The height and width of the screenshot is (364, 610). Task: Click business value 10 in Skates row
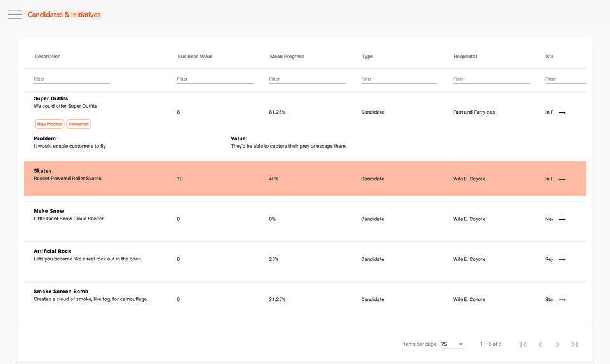pyautogui.click(x=180, y=179)
